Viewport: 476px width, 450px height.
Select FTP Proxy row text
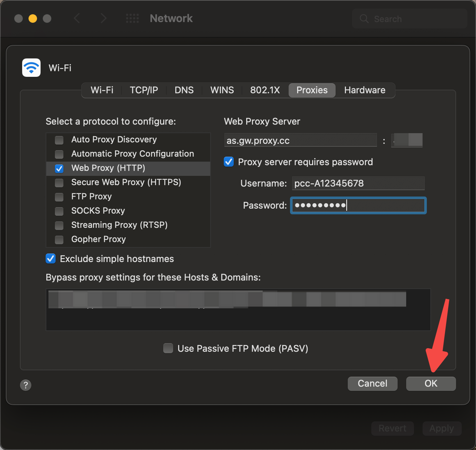[x=92, y=197]
